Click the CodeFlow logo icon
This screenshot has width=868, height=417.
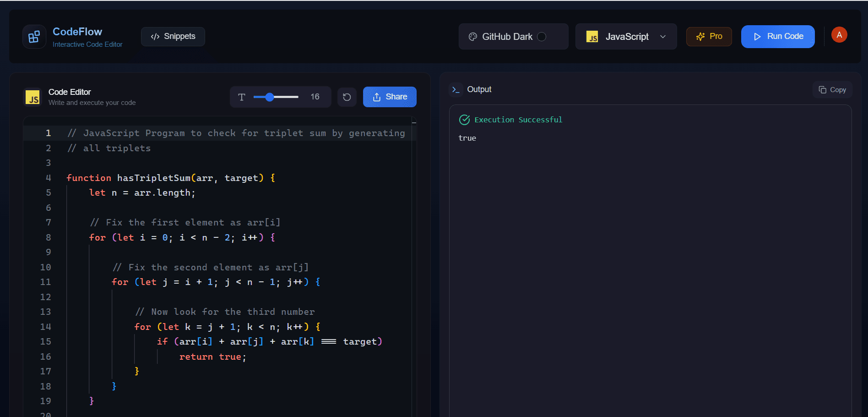(x=34, y=37)
